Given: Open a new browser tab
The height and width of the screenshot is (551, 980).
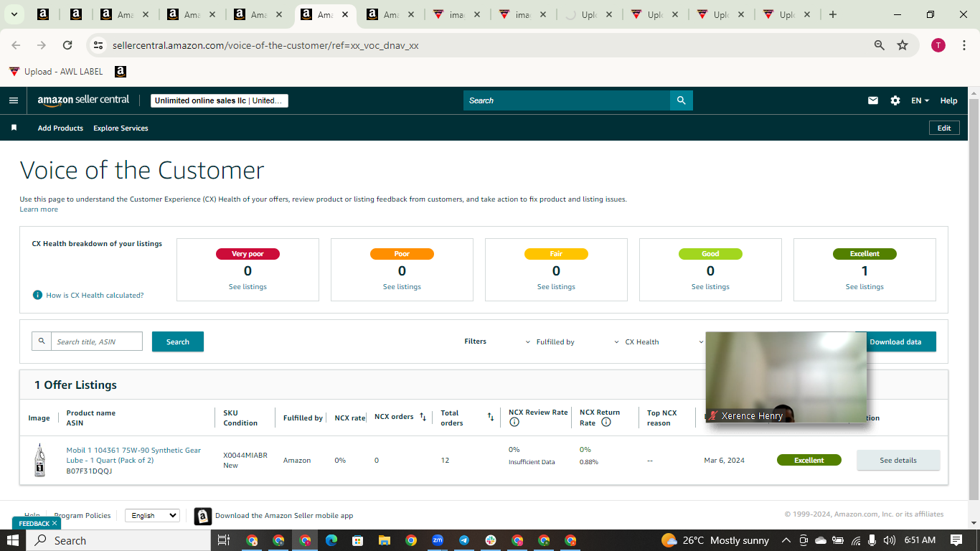Looking at the screenshot, I should click(x=833, y=14).
